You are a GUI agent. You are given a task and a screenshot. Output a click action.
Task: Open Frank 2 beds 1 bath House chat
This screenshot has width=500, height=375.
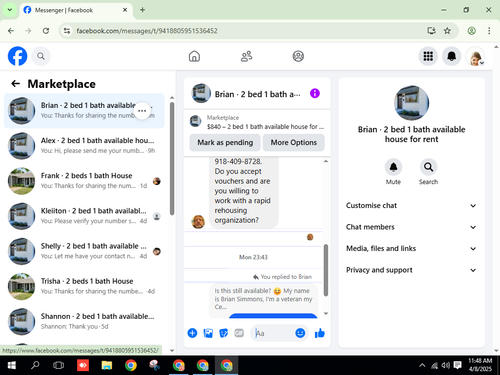click(84, 181)
